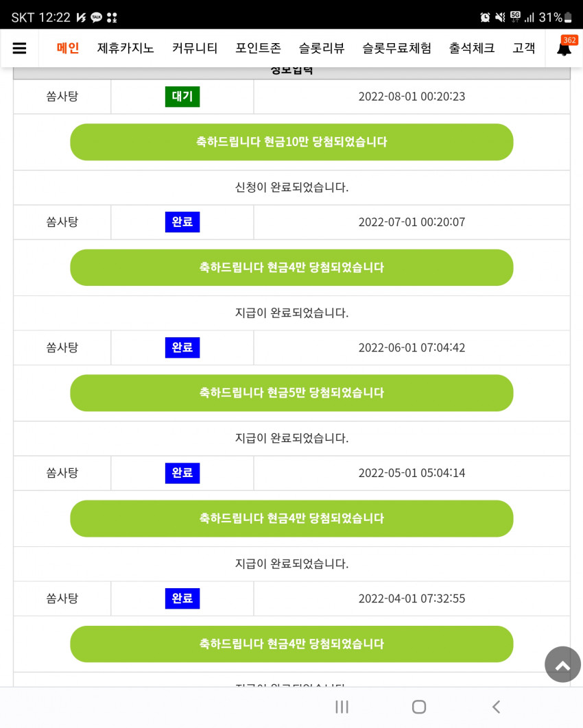Select the 메인 tab
The height and width of the screenshot is (728, 583).
(x=68, y=48)
